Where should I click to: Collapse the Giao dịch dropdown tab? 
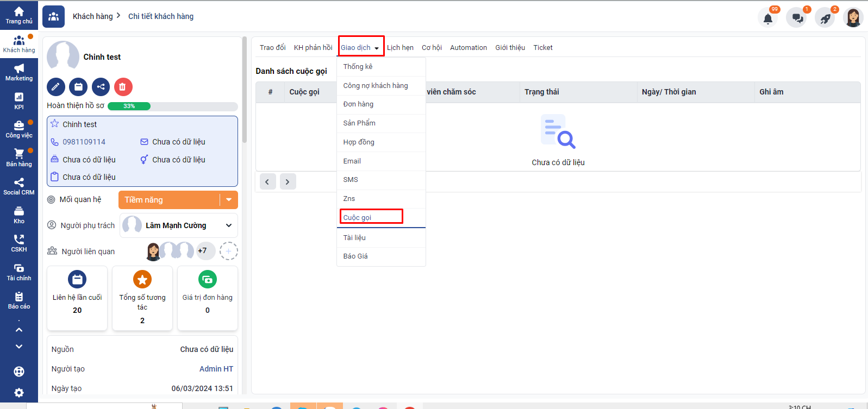360,48
